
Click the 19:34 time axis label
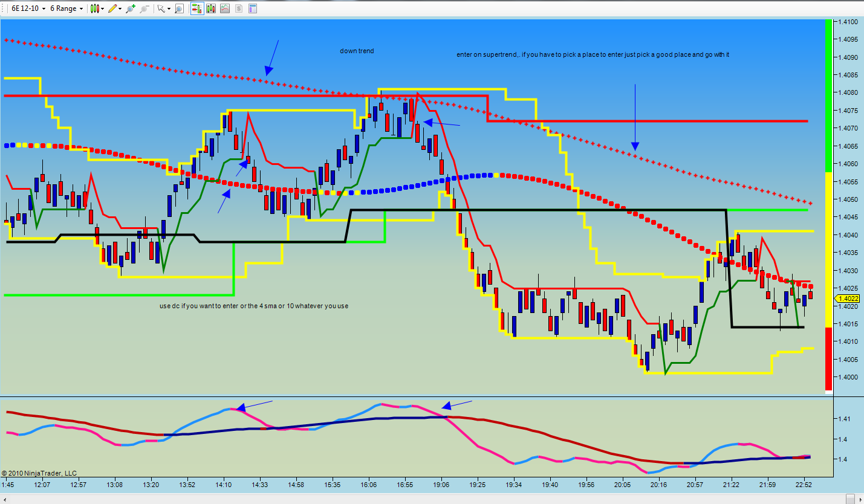pos(514,485)
